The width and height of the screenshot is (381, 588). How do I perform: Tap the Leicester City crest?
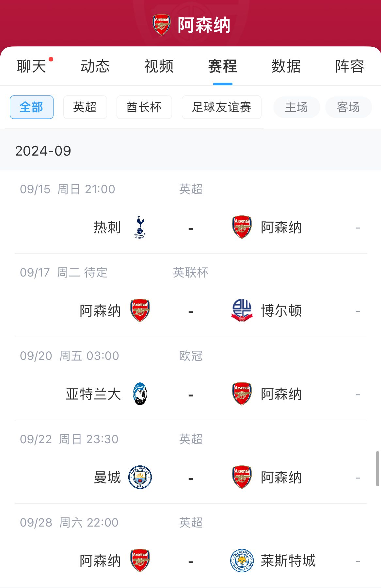point(242,561)
